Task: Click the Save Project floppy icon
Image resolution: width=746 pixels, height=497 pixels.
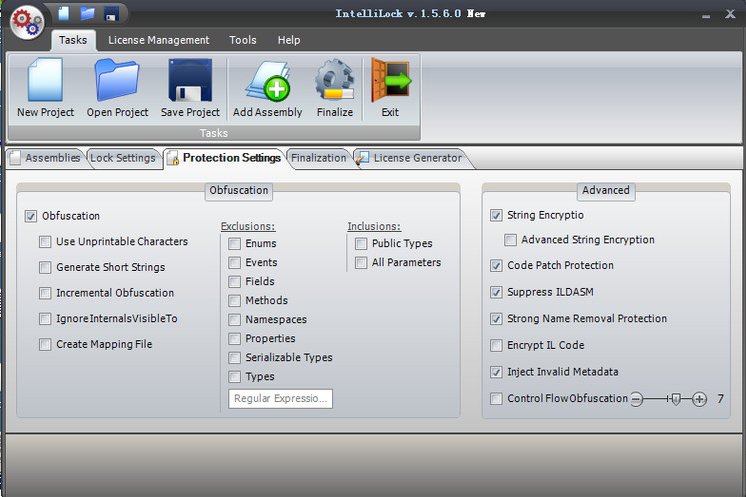Action: [190, 81]
